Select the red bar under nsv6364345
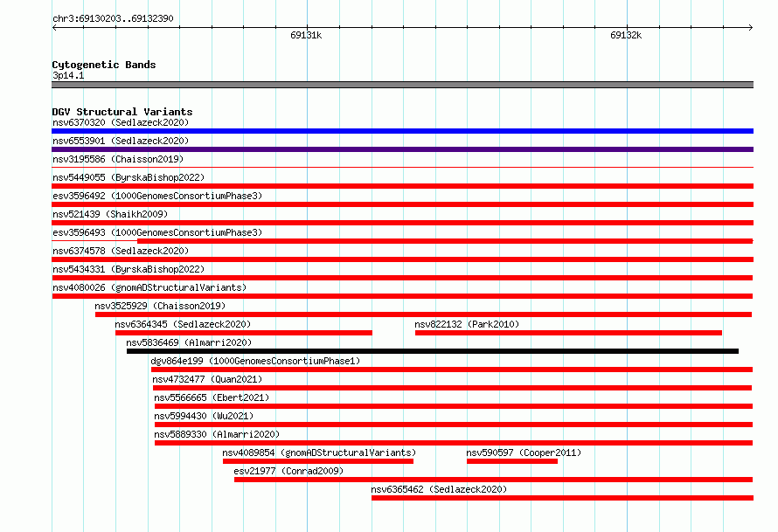The width and height of the screenshot is (778, 532). 244,333
